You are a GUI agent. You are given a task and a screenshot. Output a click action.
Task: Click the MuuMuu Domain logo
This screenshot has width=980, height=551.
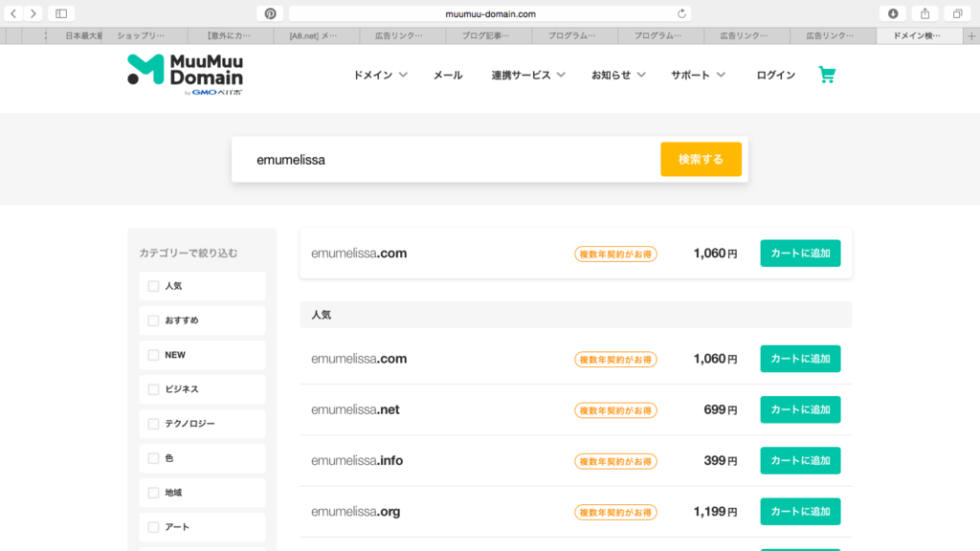[185, 75]
